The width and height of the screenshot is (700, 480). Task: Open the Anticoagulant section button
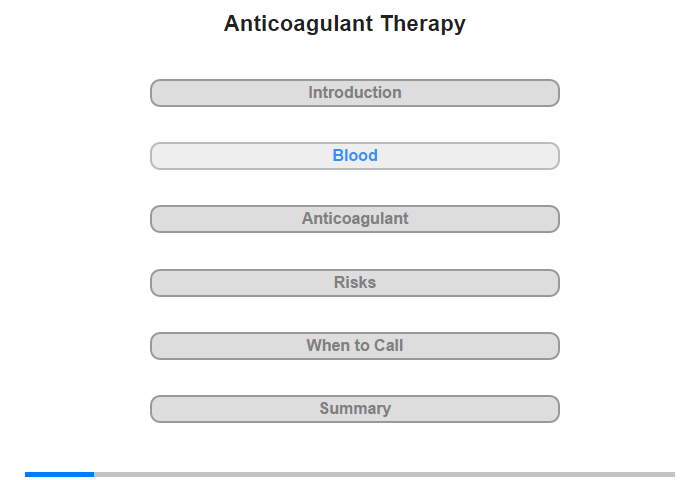click(x=355, y=219)
